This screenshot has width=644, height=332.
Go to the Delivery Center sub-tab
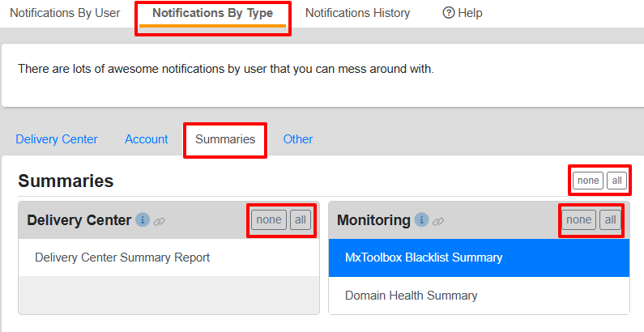point(57,139)
